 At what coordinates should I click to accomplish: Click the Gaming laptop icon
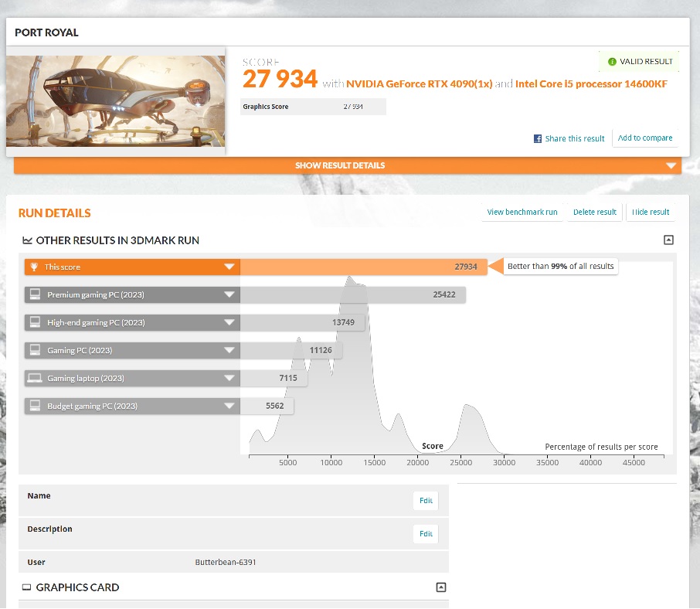(34, 379)
